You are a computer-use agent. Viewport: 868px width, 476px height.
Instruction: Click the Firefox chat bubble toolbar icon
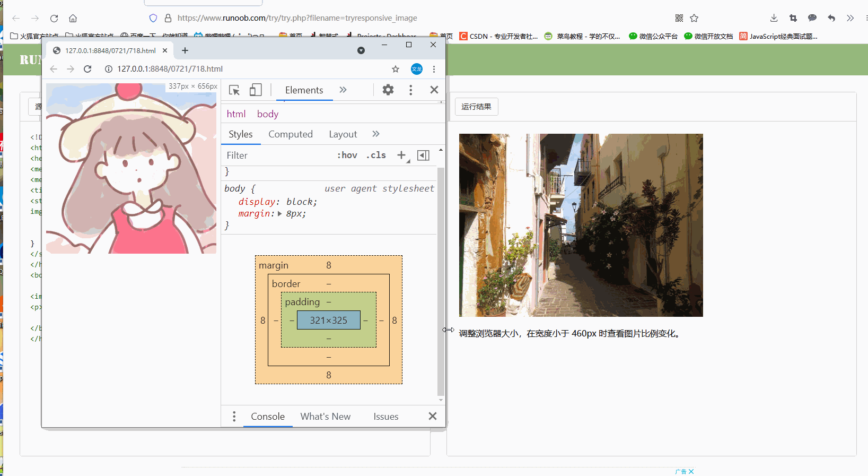812,18
